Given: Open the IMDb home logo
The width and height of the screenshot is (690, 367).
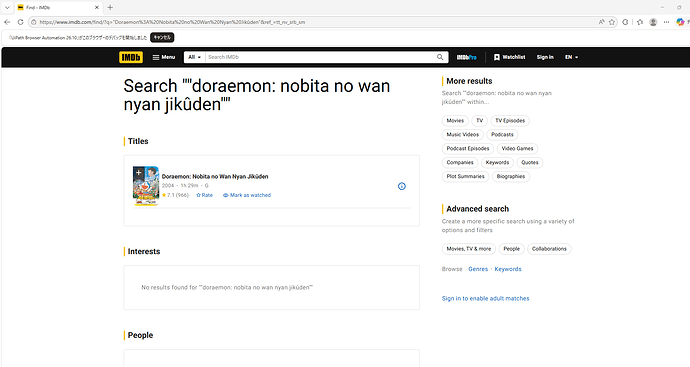Looking at the screenshot, I should 131,57.
